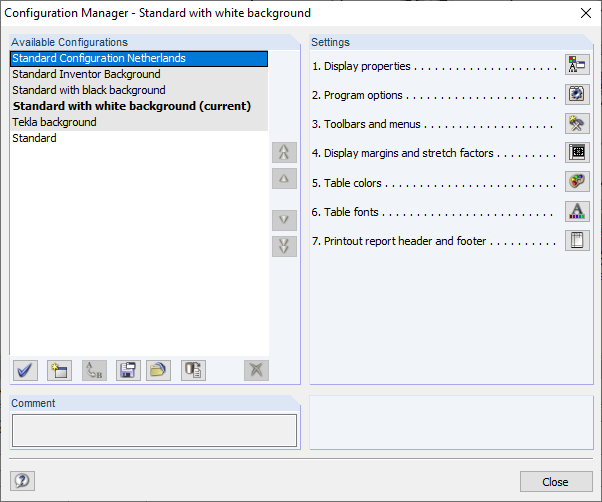Open Table fonts icon

[577, 211]
